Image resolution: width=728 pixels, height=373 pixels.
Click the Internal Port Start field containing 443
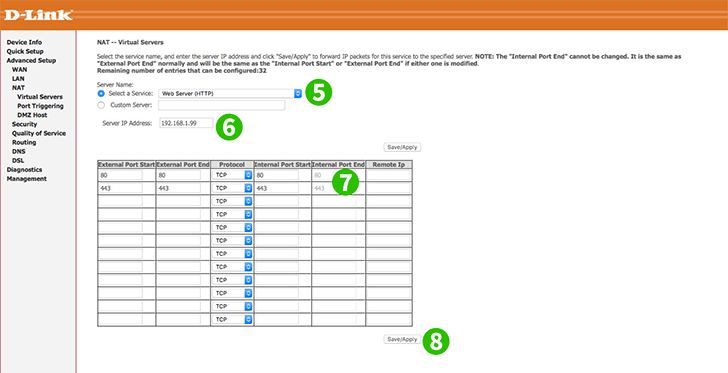pos(277,188)
